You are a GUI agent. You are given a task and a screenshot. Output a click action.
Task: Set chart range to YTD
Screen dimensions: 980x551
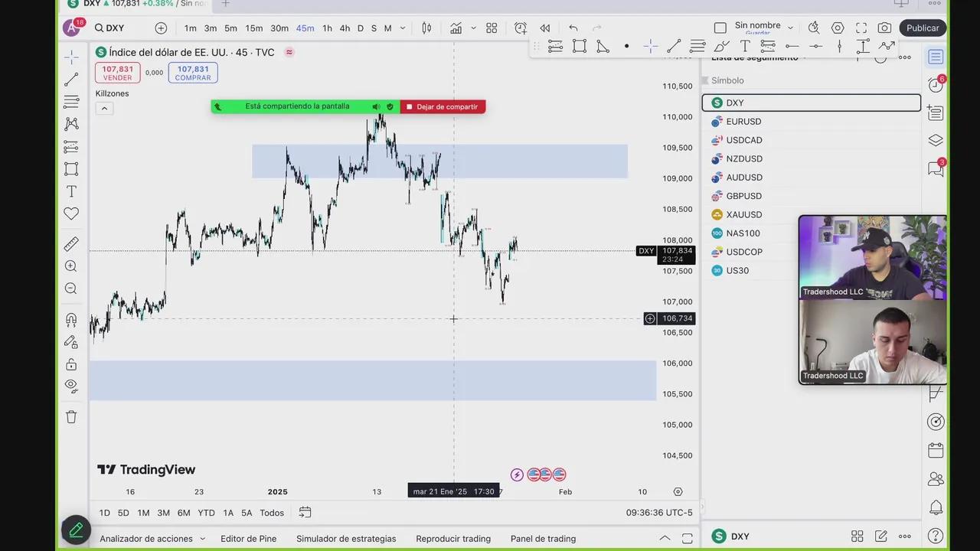(206, 513)
